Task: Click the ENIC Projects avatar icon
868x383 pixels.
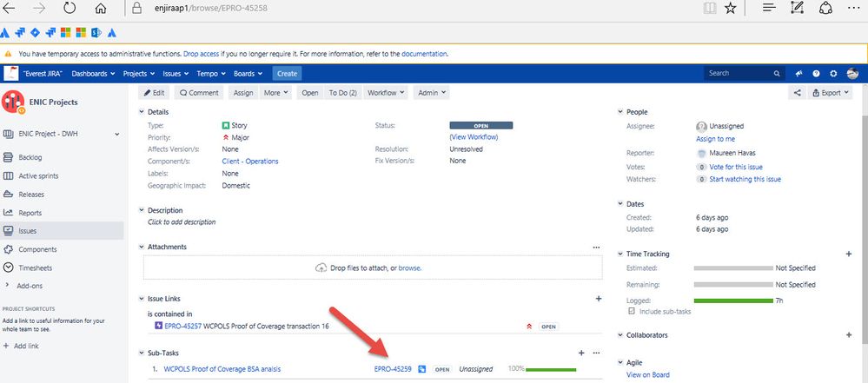Action: coord(13,102)
